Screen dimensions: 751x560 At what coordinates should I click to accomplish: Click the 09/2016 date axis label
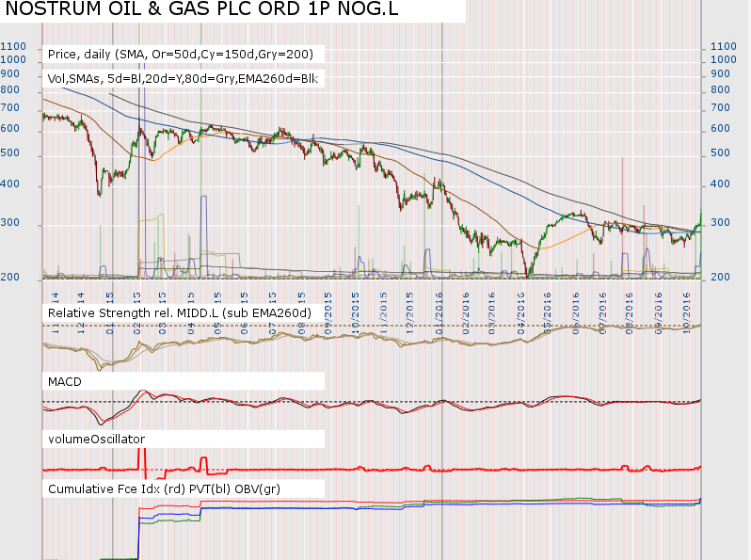tap(659, 313)
